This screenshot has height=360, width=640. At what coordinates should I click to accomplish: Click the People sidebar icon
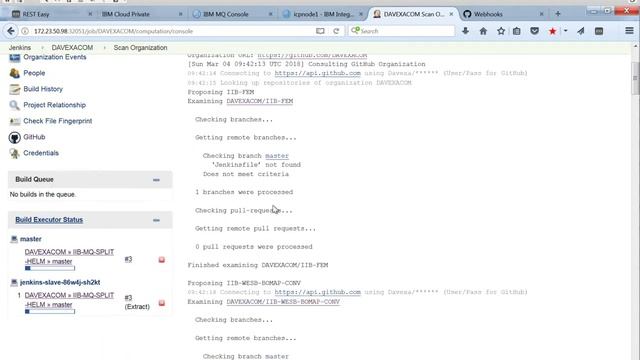pos(15,73)
